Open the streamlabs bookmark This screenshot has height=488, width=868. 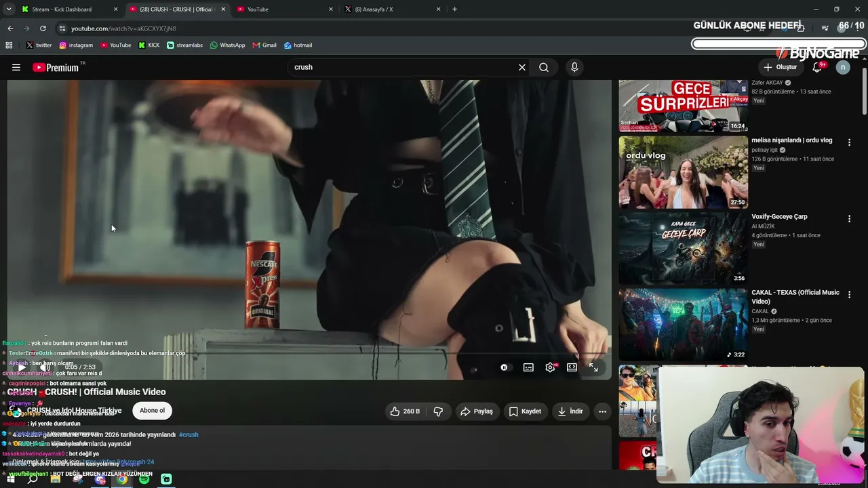(x=185, y=45)
